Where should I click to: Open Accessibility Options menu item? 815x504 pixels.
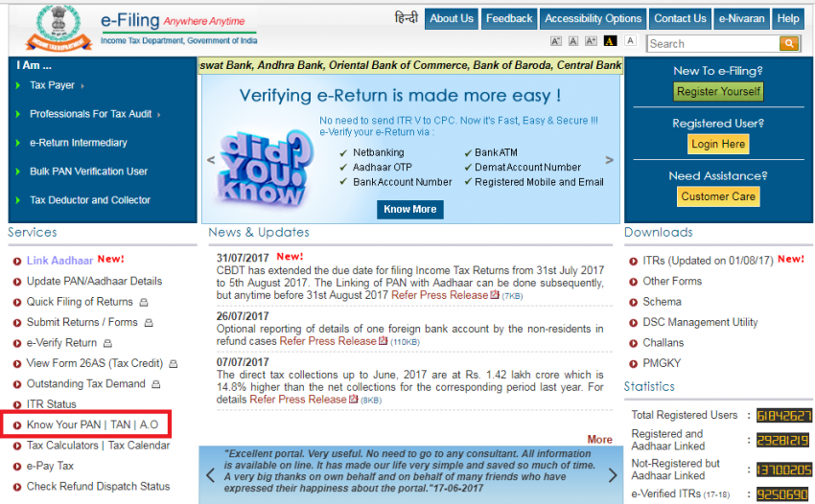(x=593, y=18)
